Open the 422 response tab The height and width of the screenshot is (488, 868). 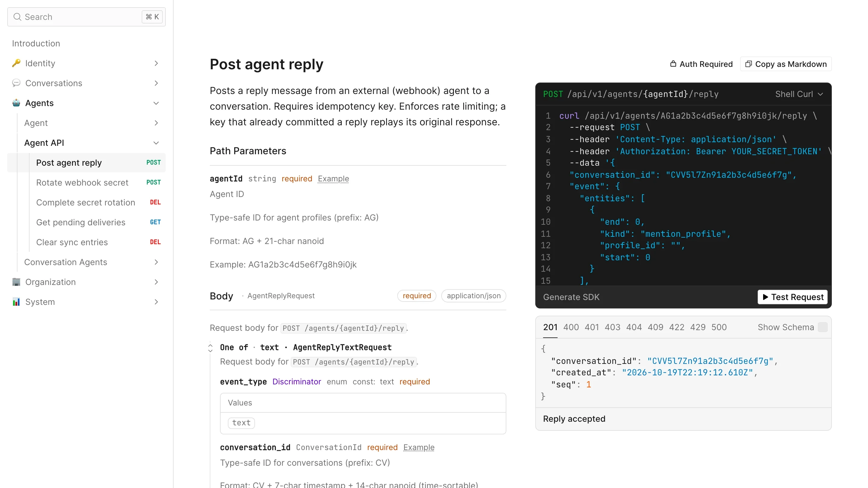[x=676, y=327]
